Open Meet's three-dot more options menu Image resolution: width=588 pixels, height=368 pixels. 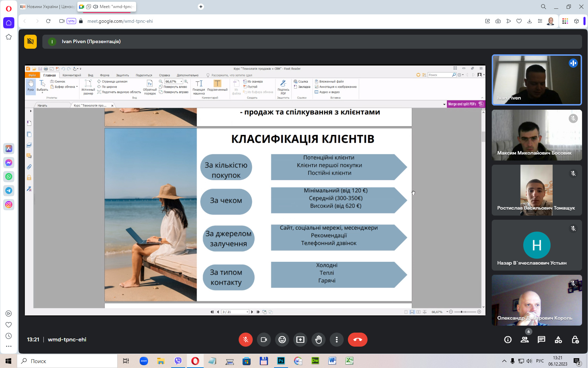pos(337,340)
